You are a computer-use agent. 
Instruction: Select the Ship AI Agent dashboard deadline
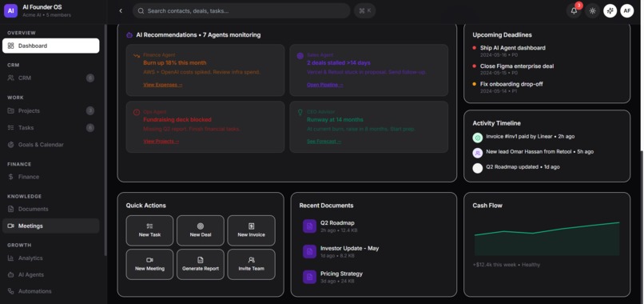pyautogui.click(x=547, y=51)
